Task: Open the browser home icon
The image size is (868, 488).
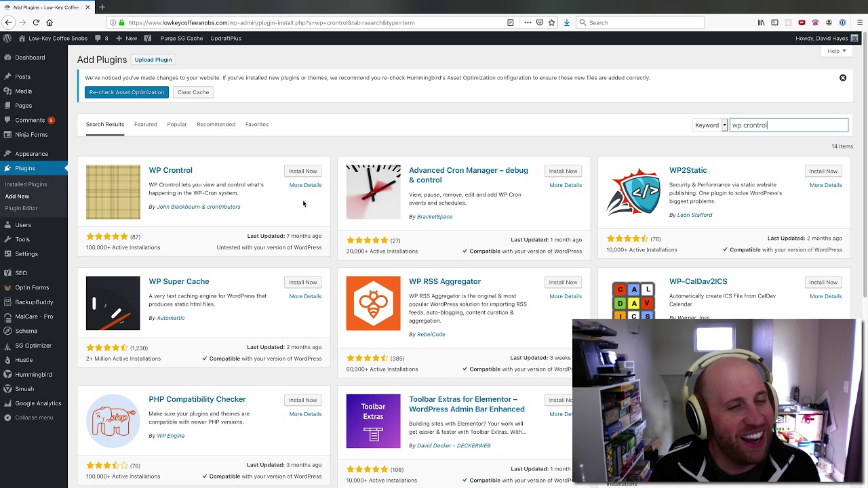Action: coord(50,22)
